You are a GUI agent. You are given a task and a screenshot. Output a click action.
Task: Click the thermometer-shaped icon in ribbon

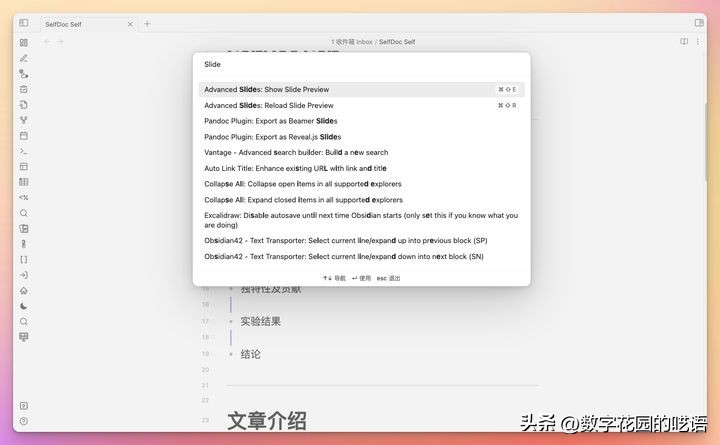(x=24, y=244)
